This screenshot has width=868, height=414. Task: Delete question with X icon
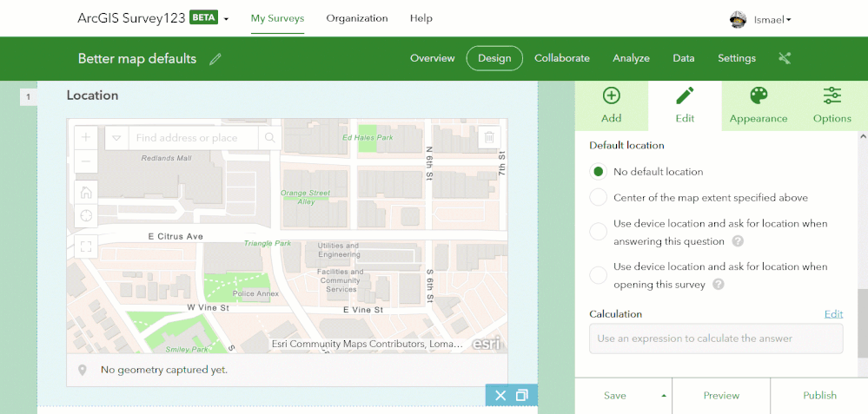500,395
